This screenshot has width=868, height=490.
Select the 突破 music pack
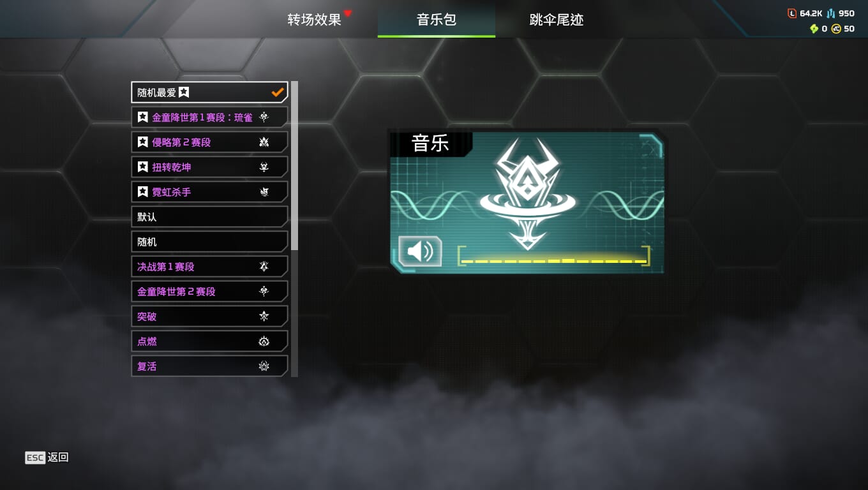pos(209,316)
